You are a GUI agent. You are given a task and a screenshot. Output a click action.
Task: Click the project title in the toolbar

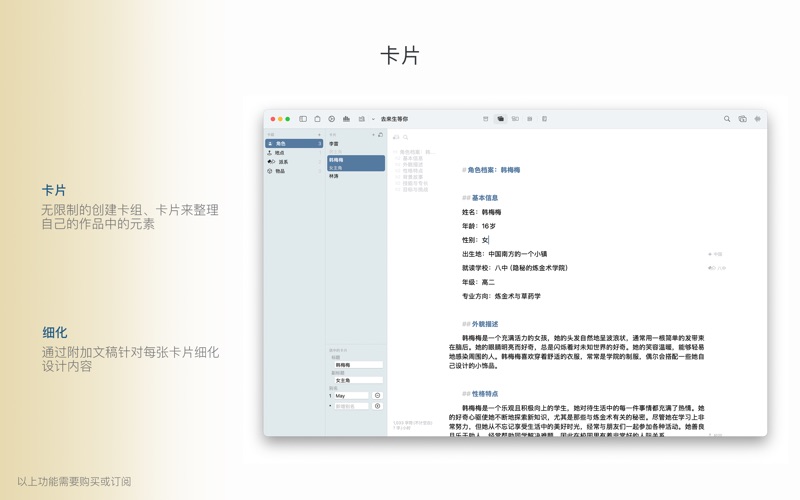coord(394,119)
